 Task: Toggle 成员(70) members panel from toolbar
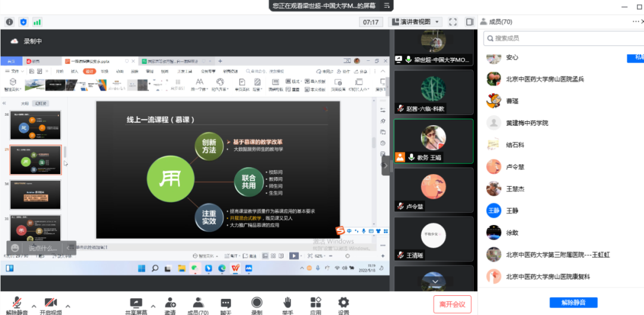click(x=198, y=302)
